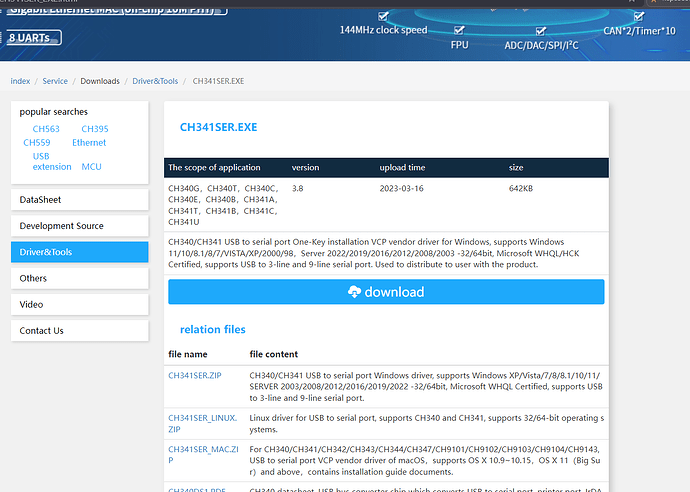The width and height of the screenshot is (690, 492).
Task: Click the 'size' column header
Action: click(x=516, y=168)
